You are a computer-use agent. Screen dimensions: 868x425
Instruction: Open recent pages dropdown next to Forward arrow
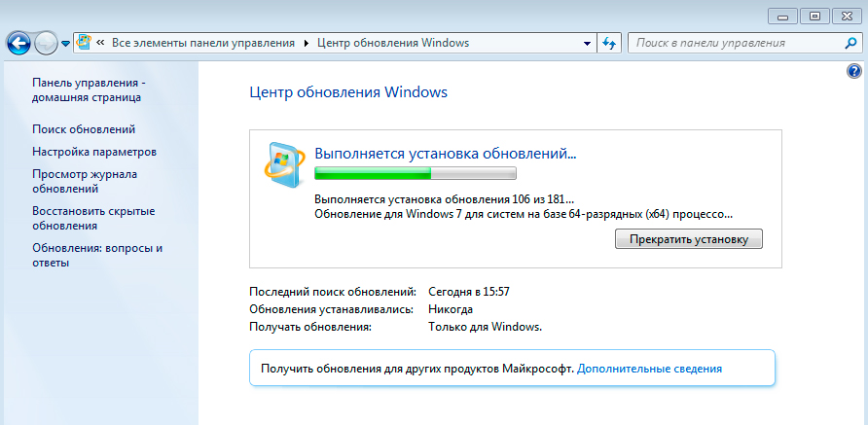[65, 44]
